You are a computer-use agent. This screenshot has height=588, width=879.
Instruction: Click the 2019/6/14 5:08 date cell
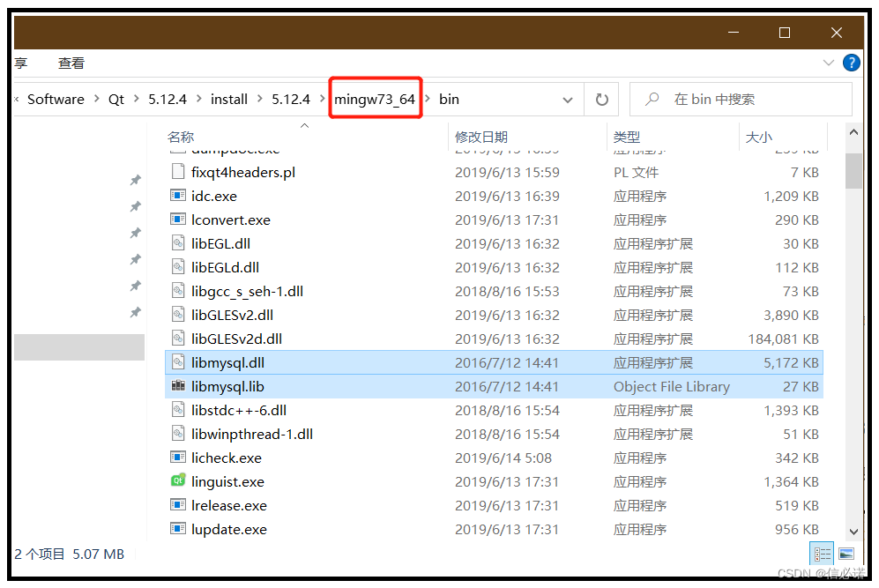(x=503, y=458)
